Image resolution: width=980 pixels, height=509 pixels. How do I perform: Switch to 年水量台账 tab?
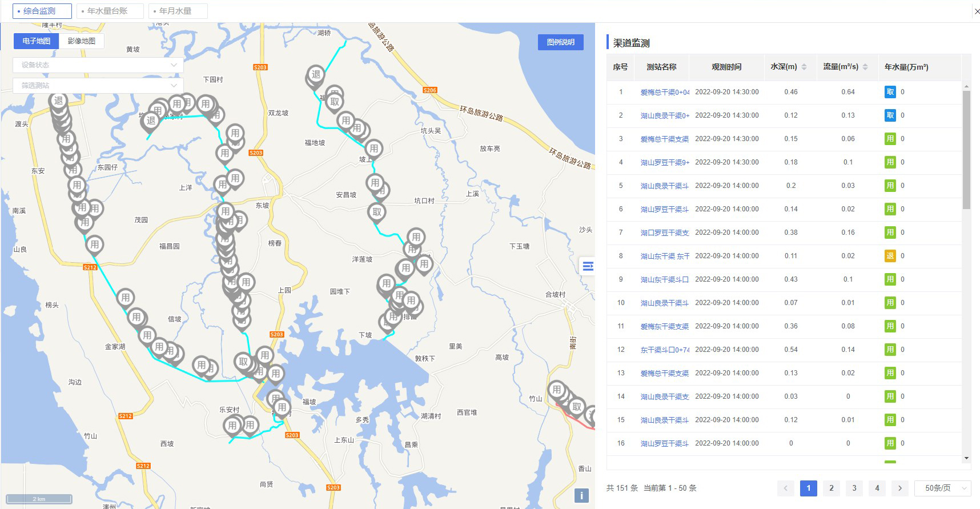110,11
